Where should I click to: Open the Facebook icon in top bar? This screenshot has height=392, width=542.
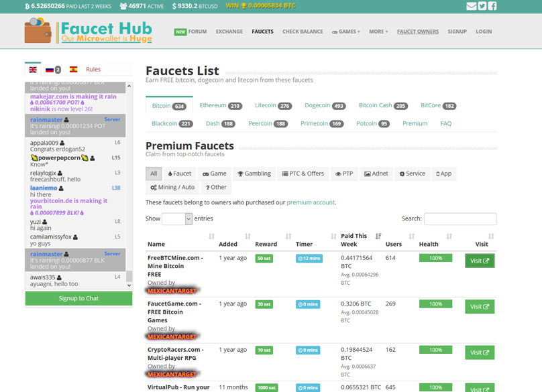[492, 6]
